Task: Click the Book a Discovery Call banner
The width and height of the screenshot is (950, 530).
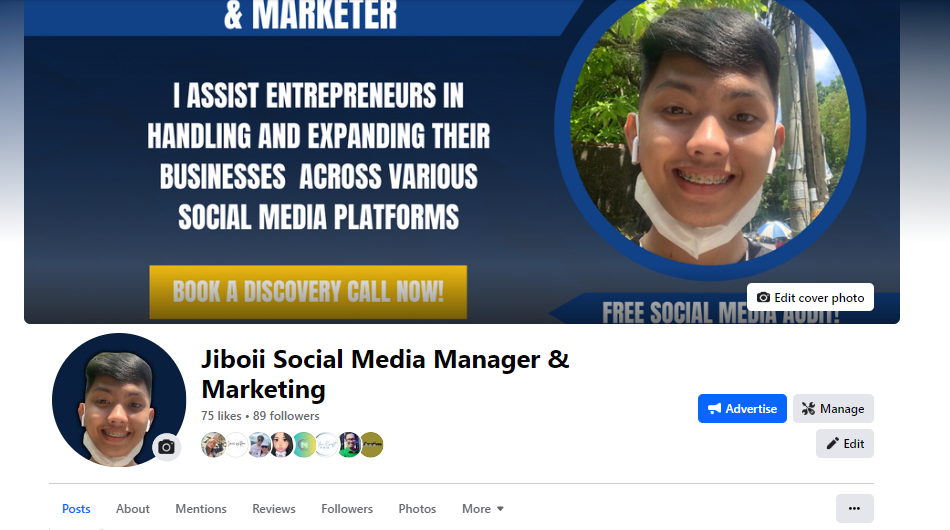Action: [x=308, y=292]
